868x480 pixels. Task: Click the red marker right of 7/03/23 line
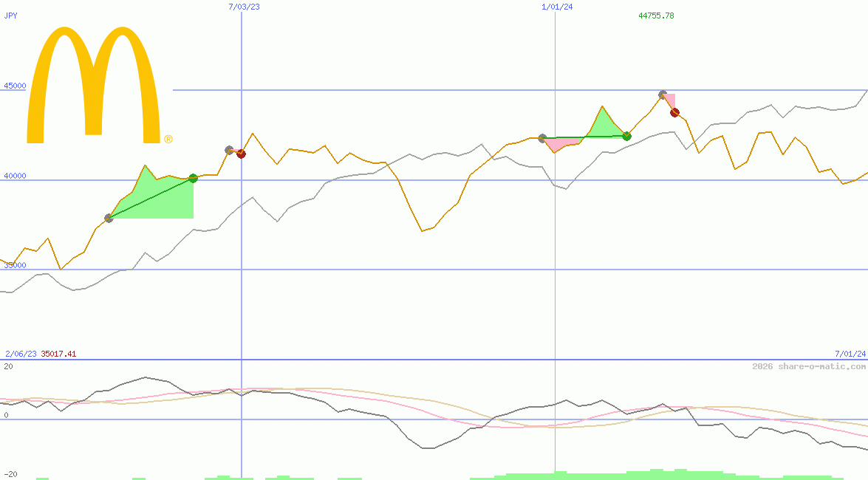(x=241, y=154)
